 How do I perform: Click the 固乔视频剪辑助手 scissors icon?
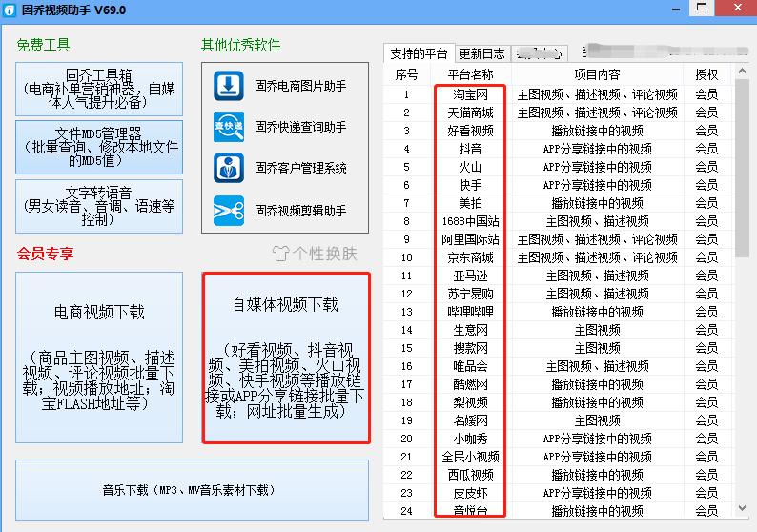(x=229, y=211)
